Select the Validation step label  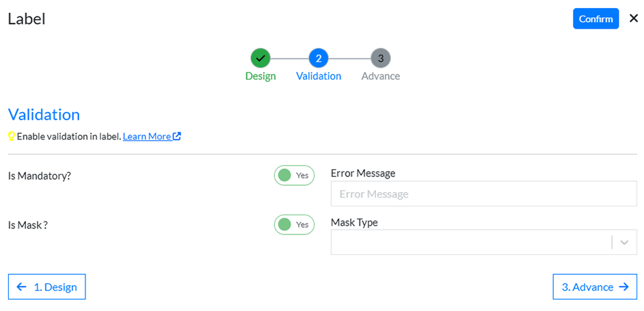click(x=319, y=76)
